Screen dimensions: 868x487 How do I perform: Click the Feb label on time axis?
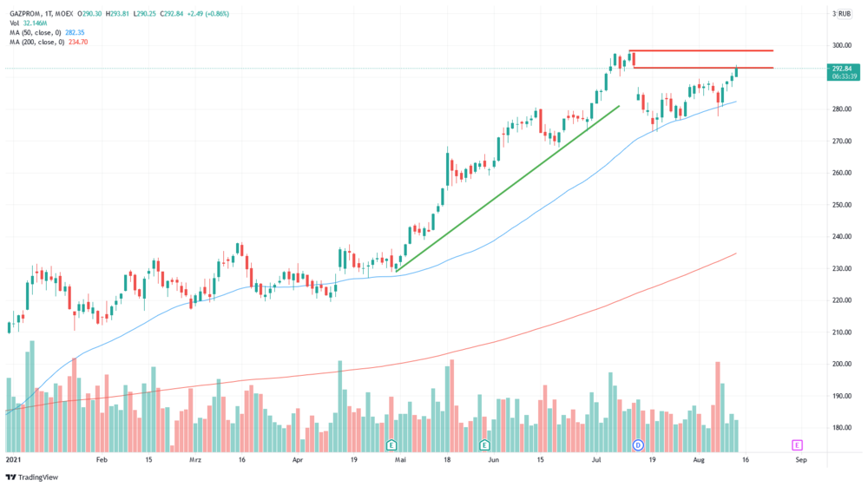pos(102,459)
